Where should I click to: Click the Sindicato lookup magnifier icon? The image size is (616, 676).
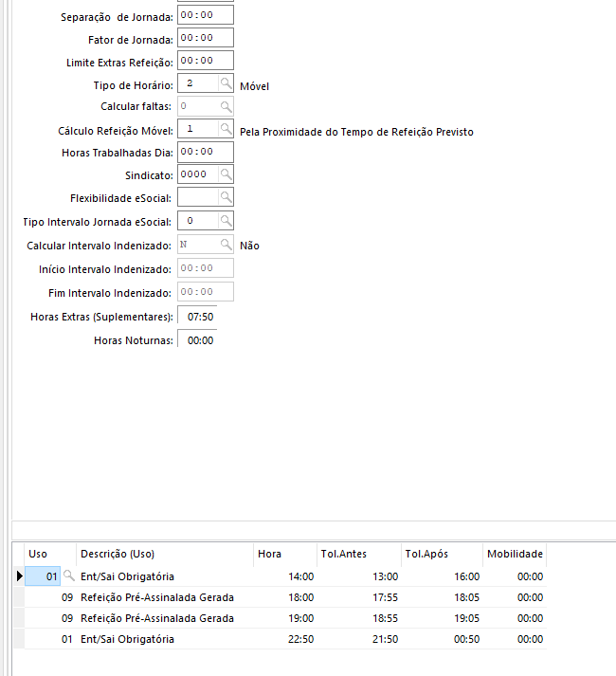[226, 174]
